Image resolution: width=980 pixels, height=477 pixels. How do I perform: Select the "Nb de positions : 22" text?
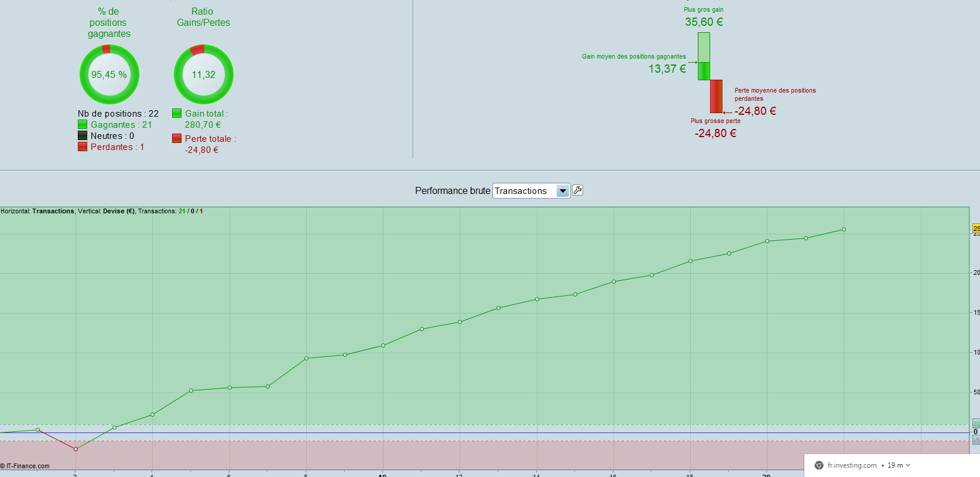tap(118, 114)
